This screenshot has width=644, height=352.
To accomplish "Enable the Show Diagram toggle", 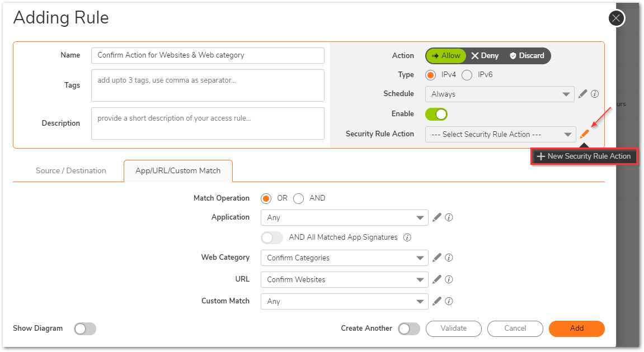I will pos(85,329).
